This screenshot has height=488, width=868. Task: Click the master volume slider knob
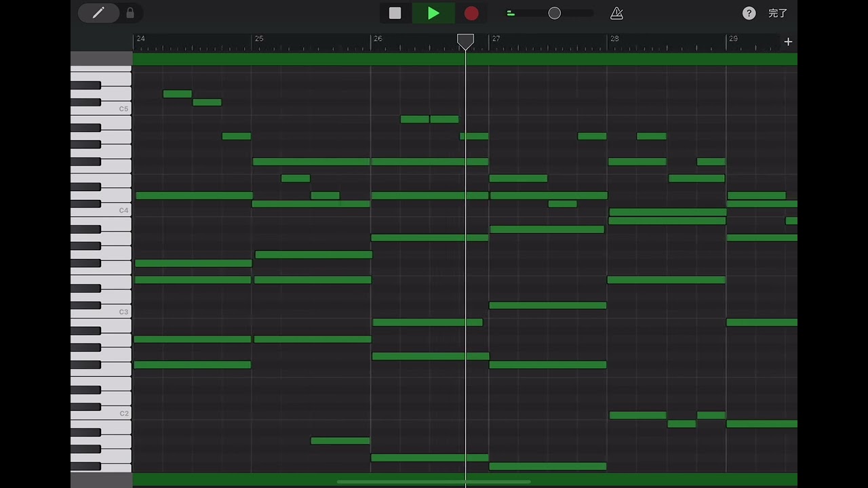pyautogui.click(x=555, y=13)
